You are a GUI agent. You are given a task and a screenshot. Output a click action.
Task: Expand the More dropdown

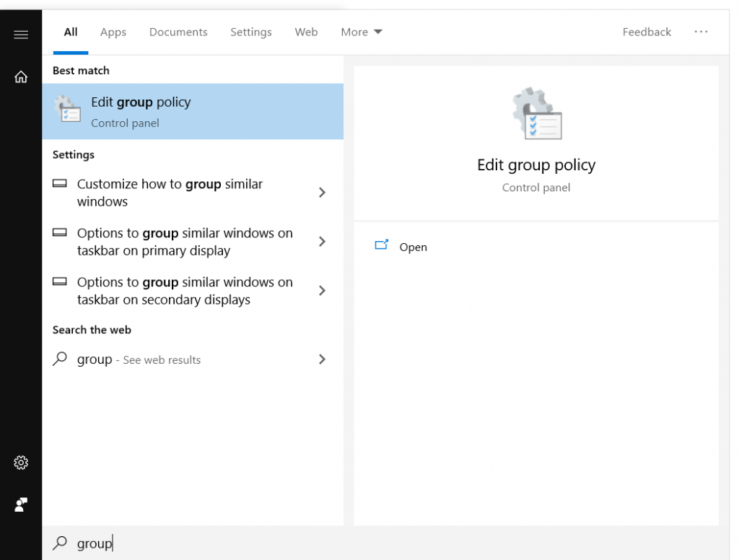(362, 32)
